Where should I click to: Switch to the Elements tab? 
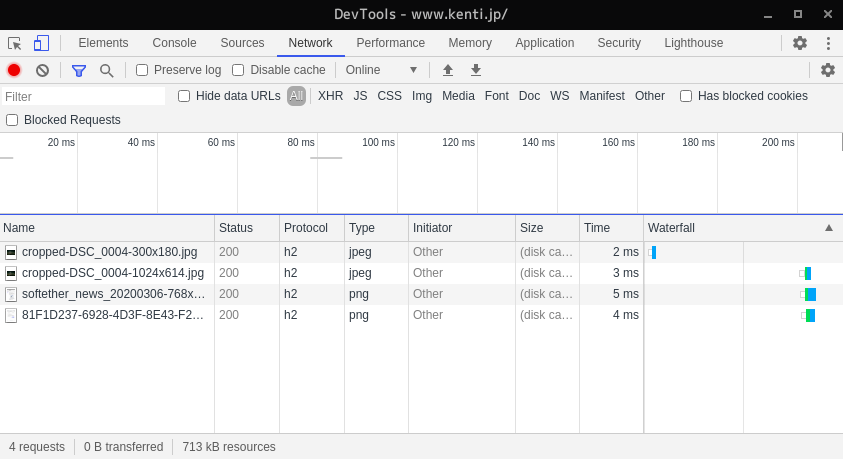(x=103, y=43)
